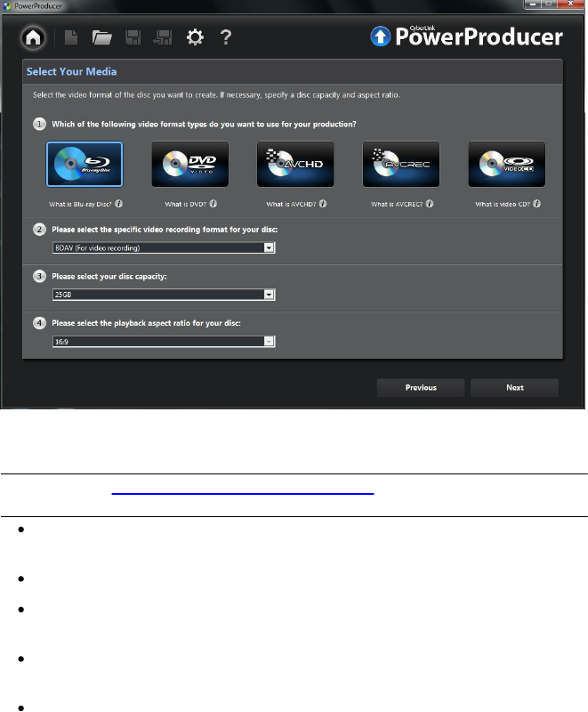Create a new project file icon

point(71,37)
